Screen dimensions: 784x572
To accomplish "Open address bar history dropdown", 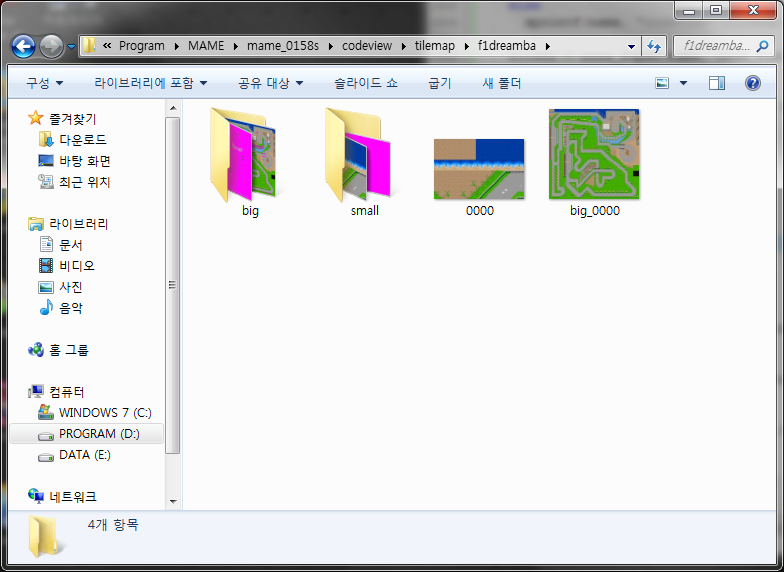I will (x=631, y=46).
